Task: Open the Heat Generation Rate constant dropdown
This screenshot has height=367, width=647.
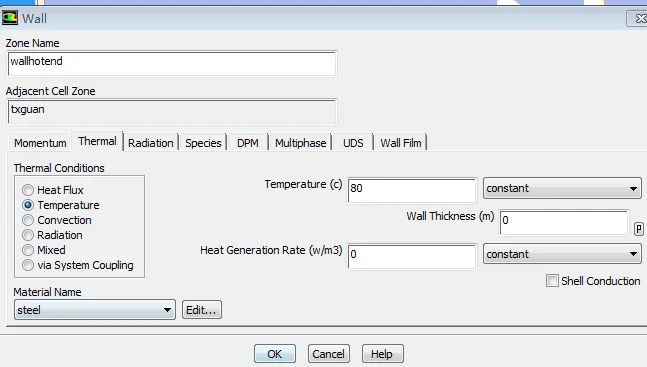Action: (562, 254)
